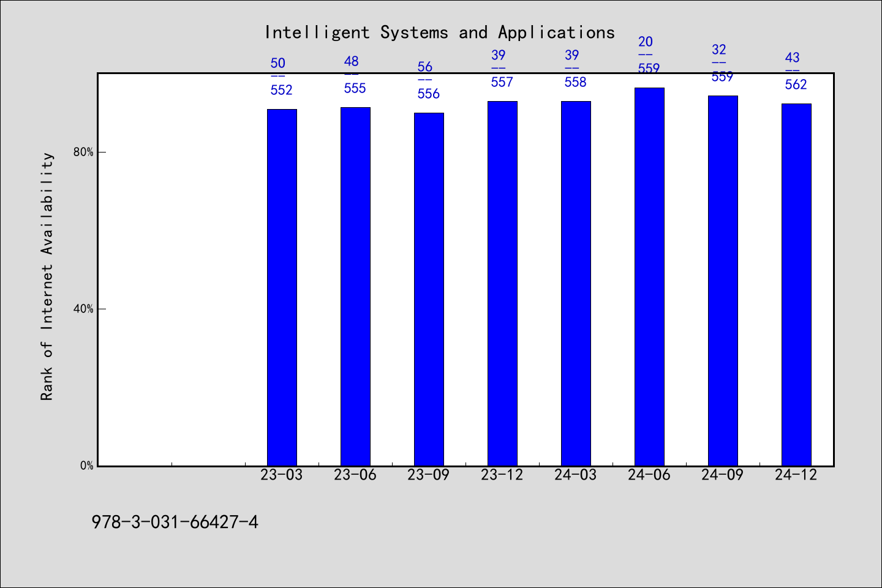Click the Rank of Internet Availability axis title

47,276
